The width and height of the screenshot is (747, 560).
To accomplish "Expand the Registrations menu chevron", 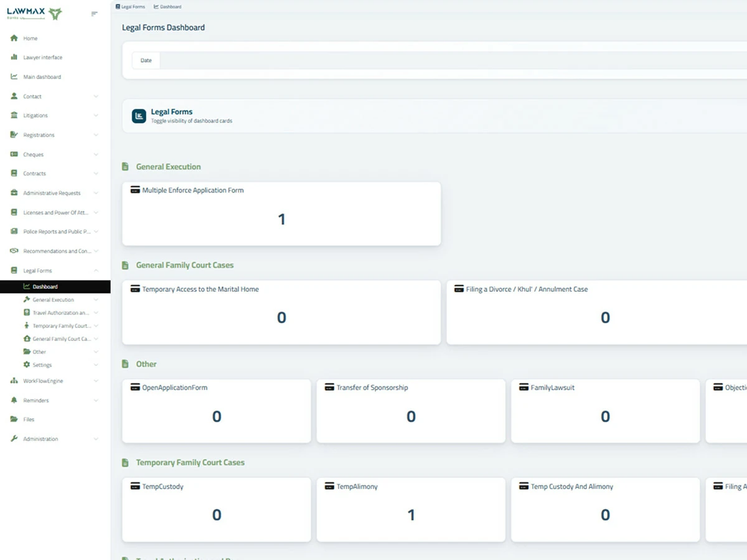I will (x=96, y=134).
